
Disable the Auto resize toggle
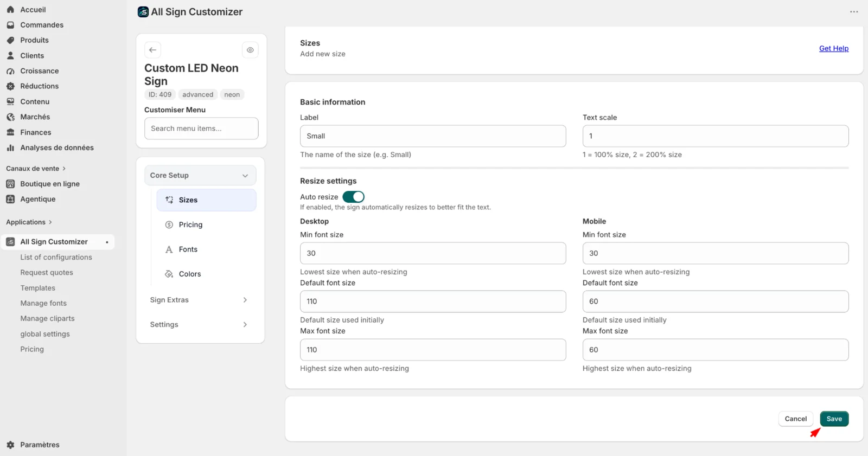click(354, 197)
